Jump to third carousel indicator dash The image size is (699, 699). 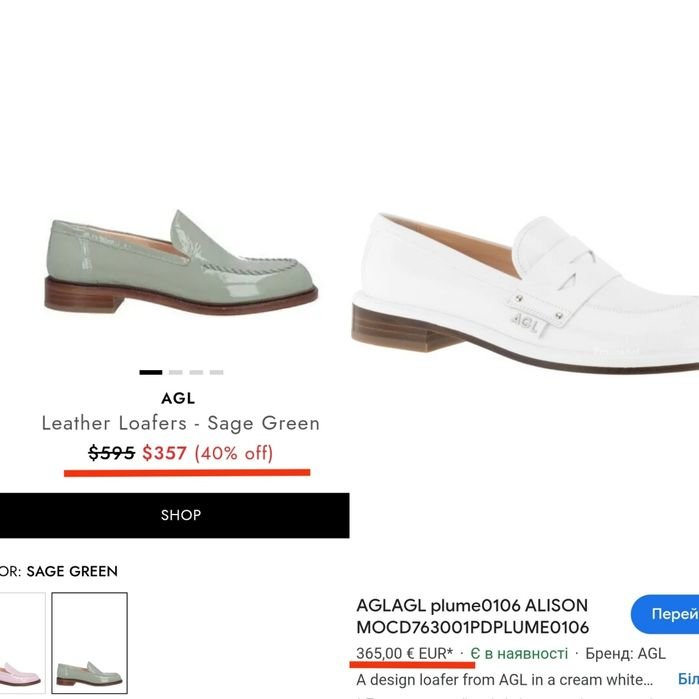196,372
